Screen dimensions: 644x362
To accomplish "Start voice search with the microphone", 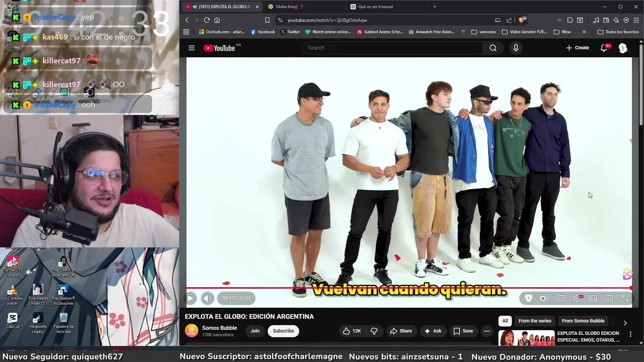I will 516,48.
